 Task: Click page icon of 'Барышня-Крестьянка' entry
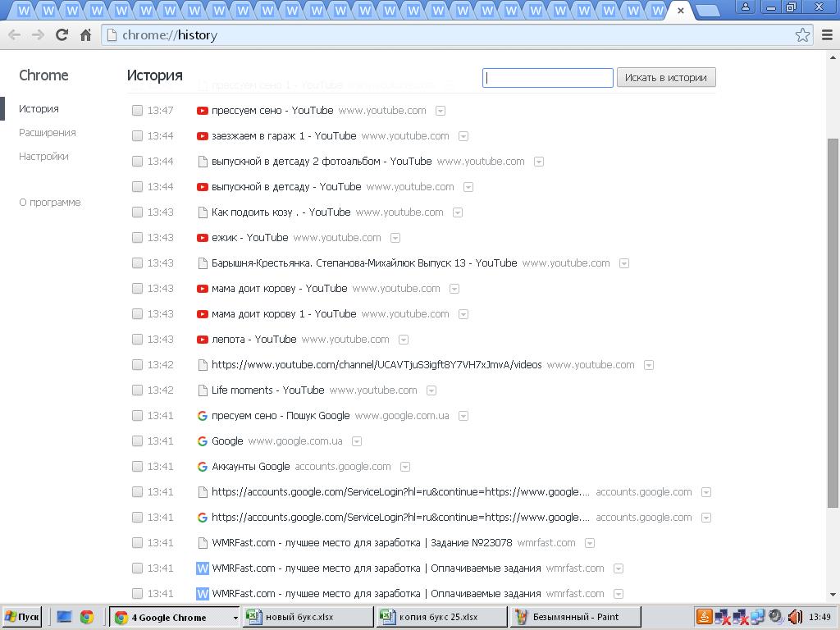203,263
